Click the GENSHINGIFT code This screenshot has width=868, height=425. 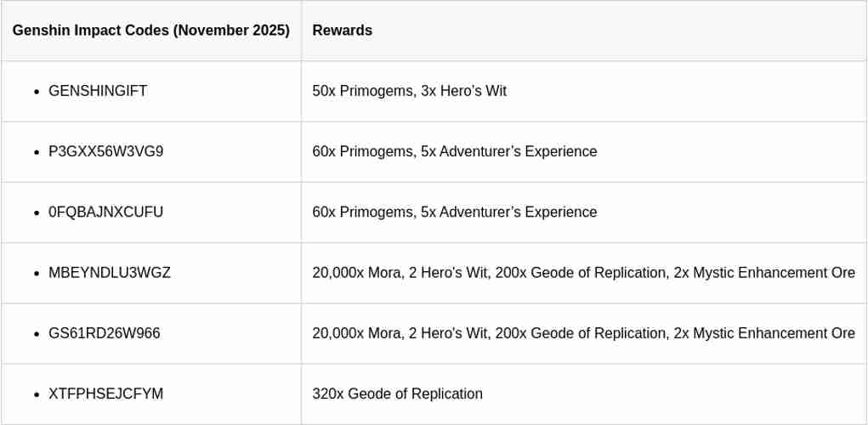click(98, 91)
